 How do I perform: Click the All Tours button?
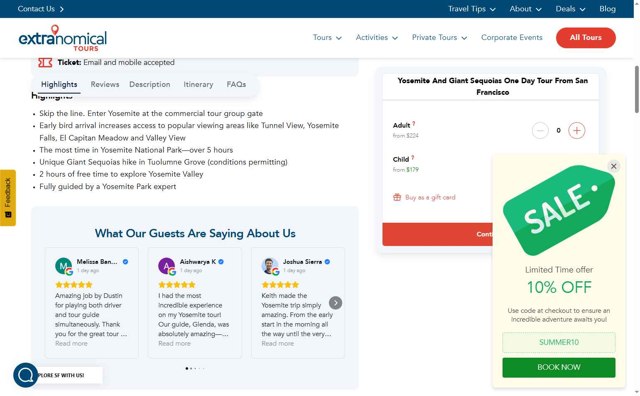586,38
